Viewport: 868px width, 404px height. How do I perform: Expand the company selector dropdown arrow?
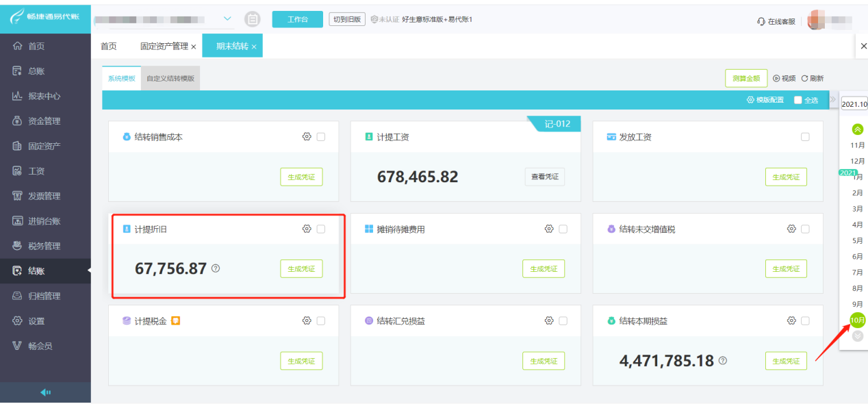tap(228, 18)
